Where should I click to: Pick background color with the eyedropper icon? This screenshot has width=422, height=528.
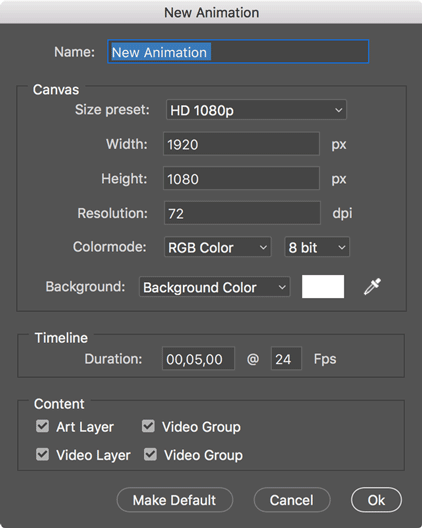coord(372,287)
